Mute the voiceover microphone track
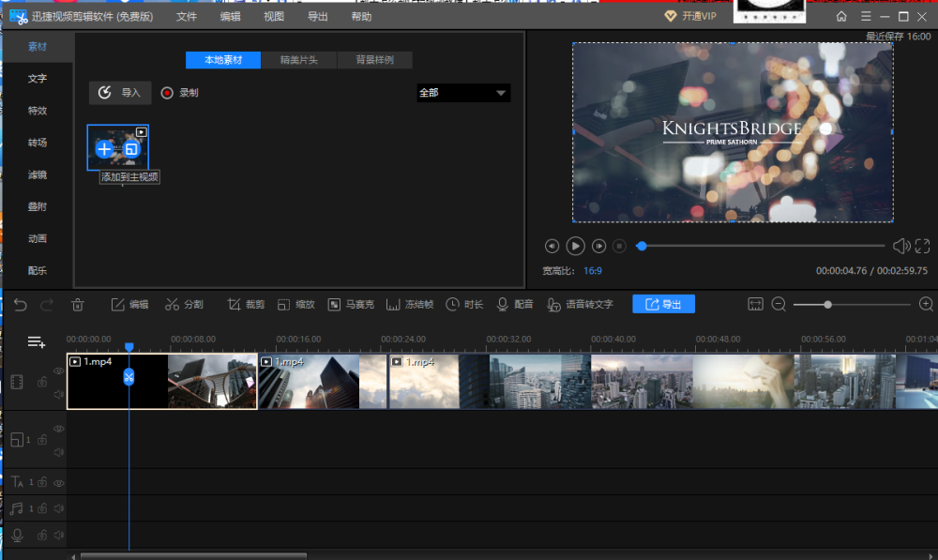This screenshot has height=560, width=938. click(x=58, y=535)
